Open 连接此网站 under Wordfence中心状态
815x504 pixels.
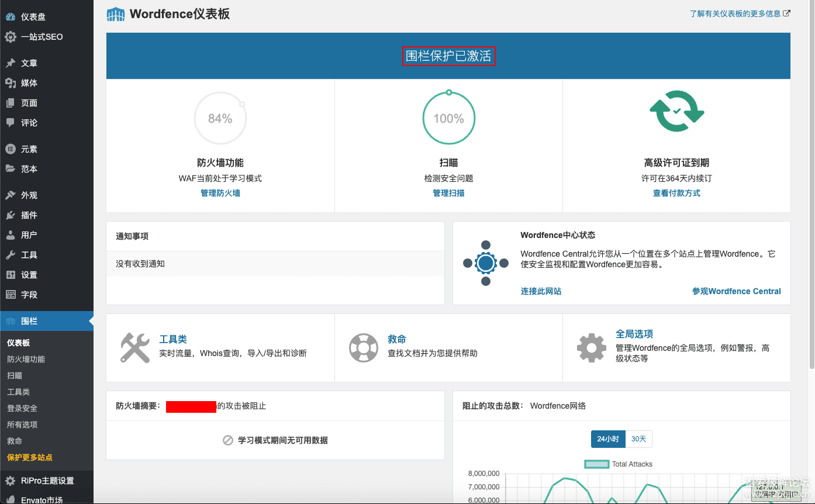click(x=541, y=291)
